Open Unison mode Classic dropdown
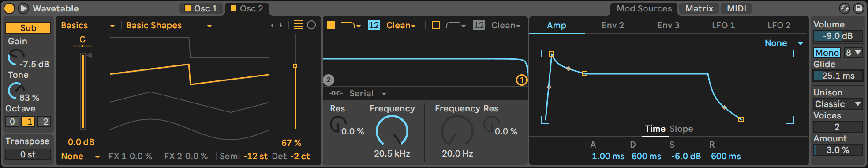 (x=838, y=104)
